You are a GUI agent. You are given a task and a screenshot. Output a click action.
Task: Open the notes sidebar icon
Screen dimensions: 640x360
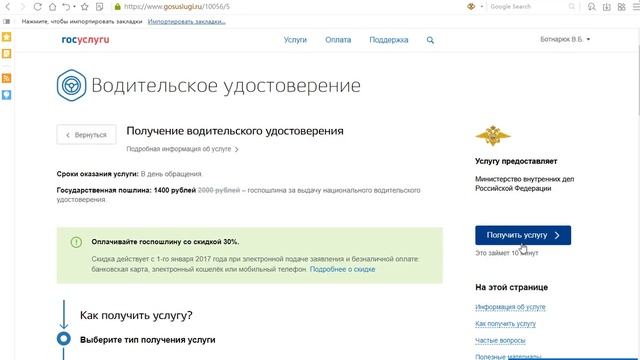tap(7, 53)
